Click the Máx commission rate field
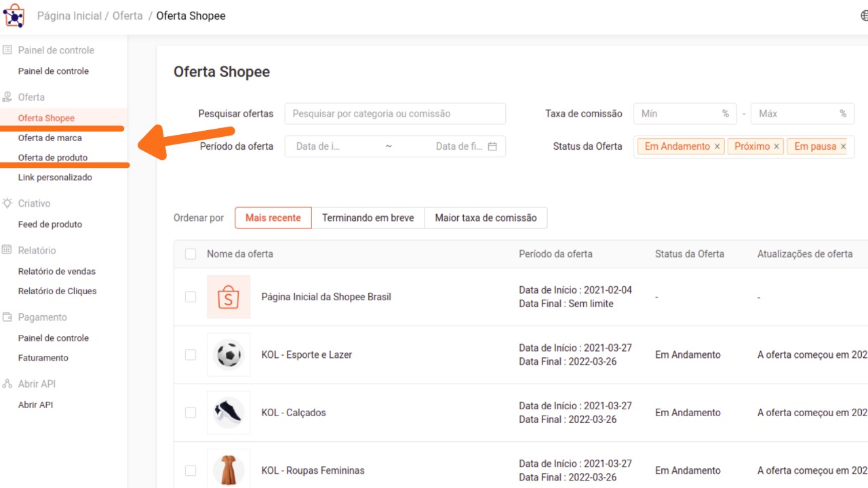Image resolution: width=868 pixels, height=488 pixels. pyautogui.click(x=803, y=114)
